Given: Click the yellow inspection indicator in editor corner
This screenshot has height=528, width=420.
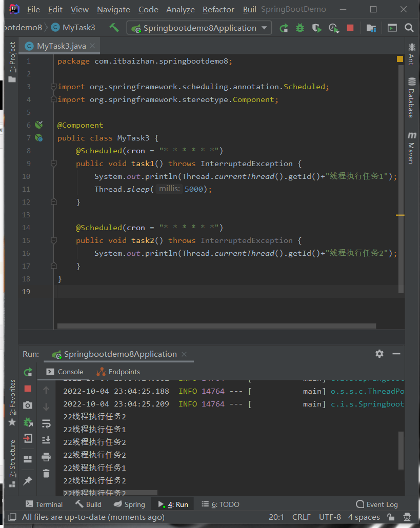Looking at the screenshot, I should pyautogui.click(x=400, y=59).
